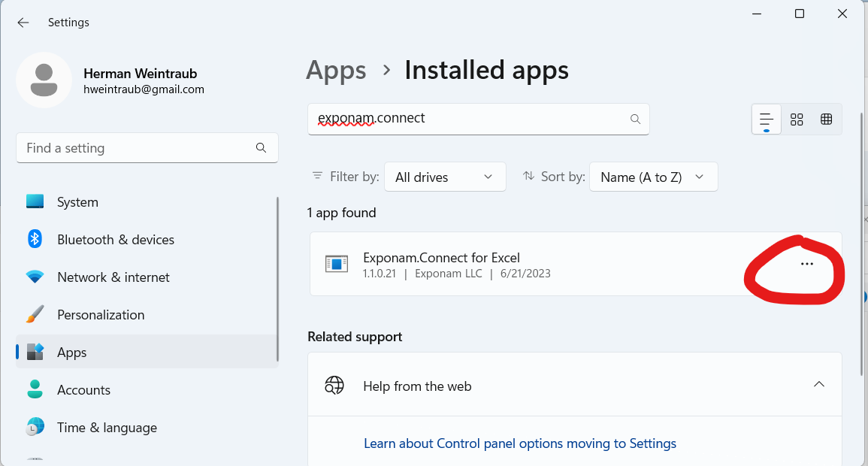
Task: Click the Help from the web globe icon
Action: pos(334,386)
